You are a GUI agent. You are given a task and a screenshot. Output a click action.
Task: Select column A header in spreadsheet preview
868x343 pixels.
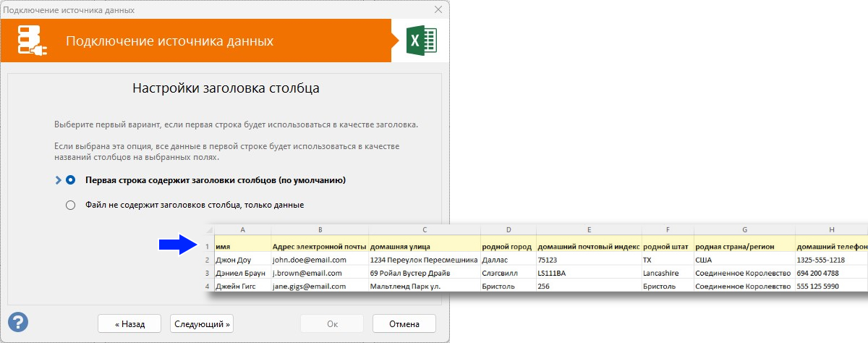pyautogui.click(x=242, y=229)
